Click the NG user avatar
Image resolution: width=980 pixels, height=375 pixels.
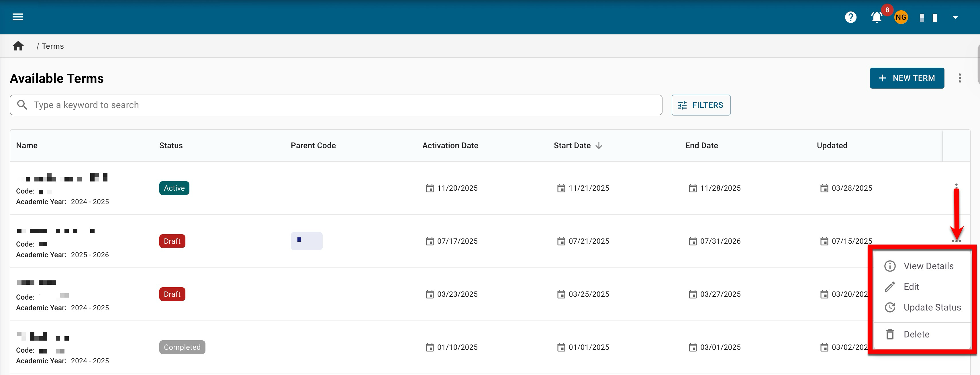coord(901,17)
